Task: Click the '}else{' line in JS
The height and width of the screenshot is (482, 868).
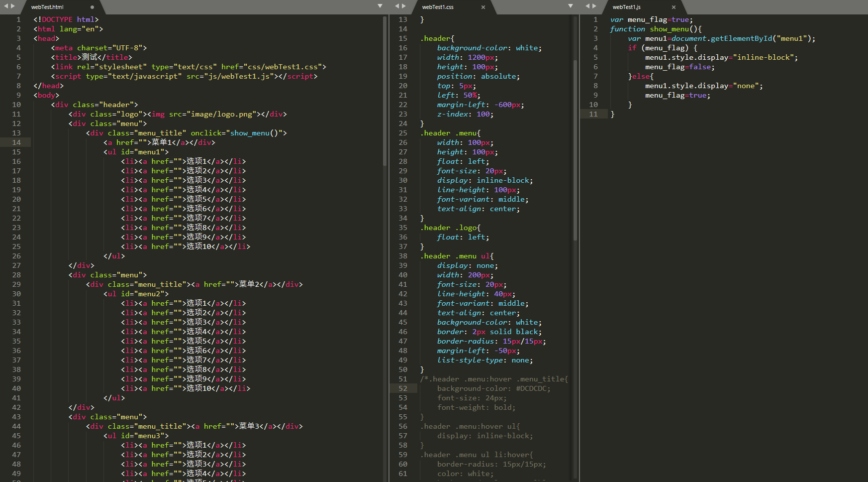Action: (x=641, y=76)
